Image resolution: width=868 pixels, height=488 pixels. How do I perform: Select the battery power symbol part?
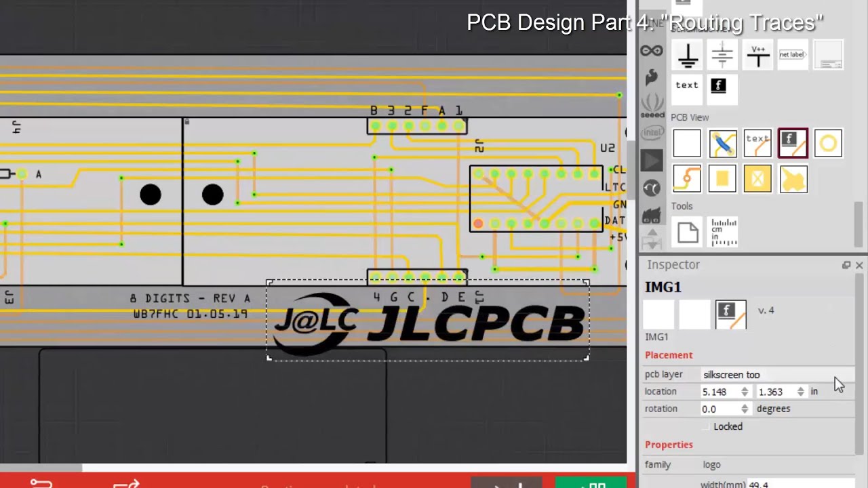[722, 56]
